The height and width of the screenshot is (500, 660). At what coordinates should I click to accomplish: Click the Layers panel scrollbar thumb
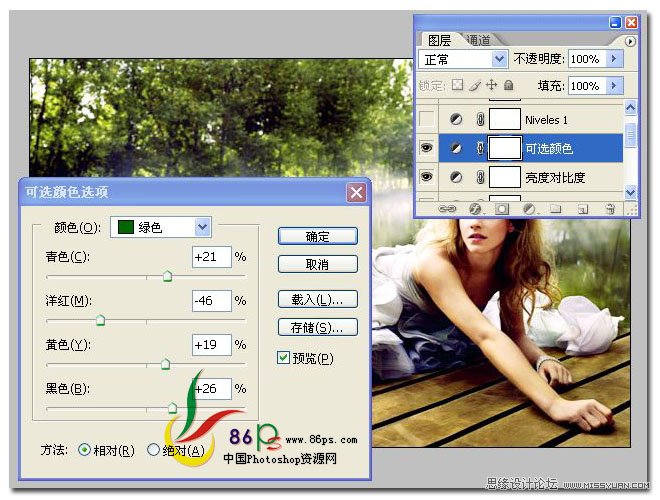tap(630, 136)
